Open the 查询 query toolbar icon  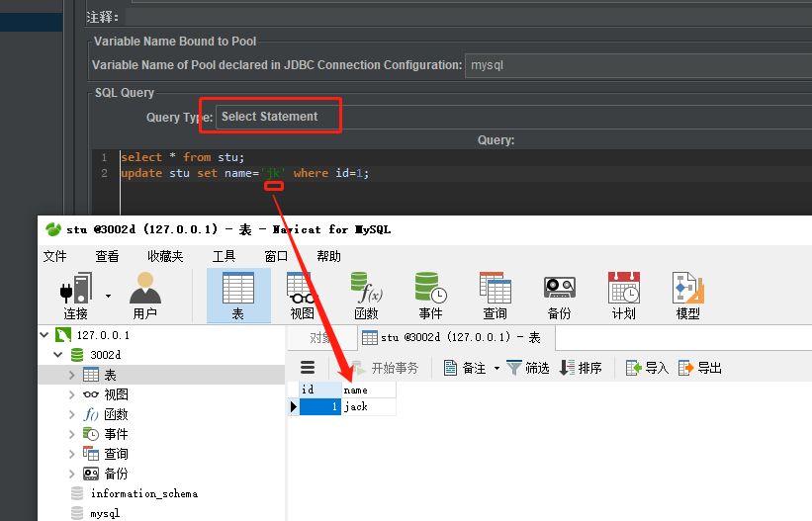tap(495, 296)
